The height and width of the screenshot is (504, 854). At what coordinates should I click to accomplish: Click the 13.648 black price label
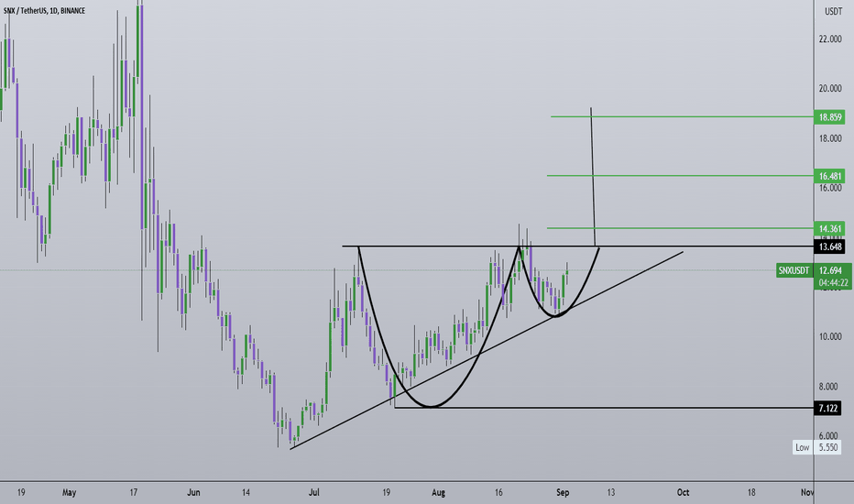tap(829, 247)
